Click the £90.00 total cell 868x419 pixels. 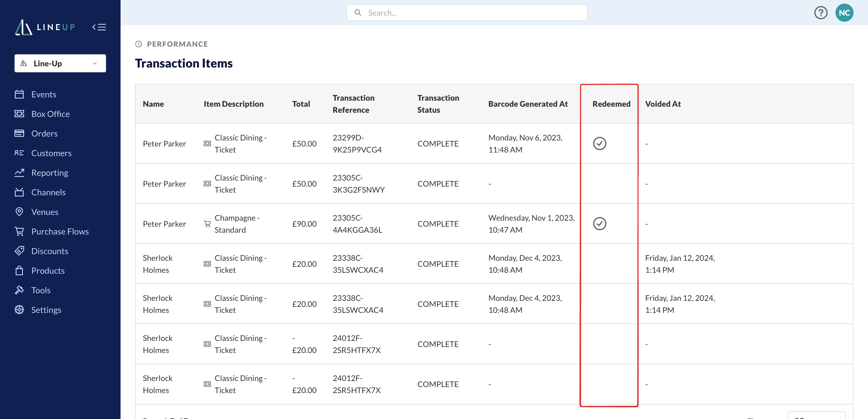click(304, 223)
